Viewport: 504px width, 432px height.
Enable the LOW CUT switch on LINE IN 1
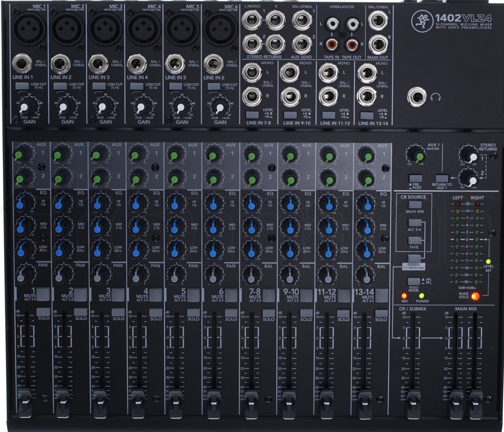pyautogui.click(x=22, y=86)
